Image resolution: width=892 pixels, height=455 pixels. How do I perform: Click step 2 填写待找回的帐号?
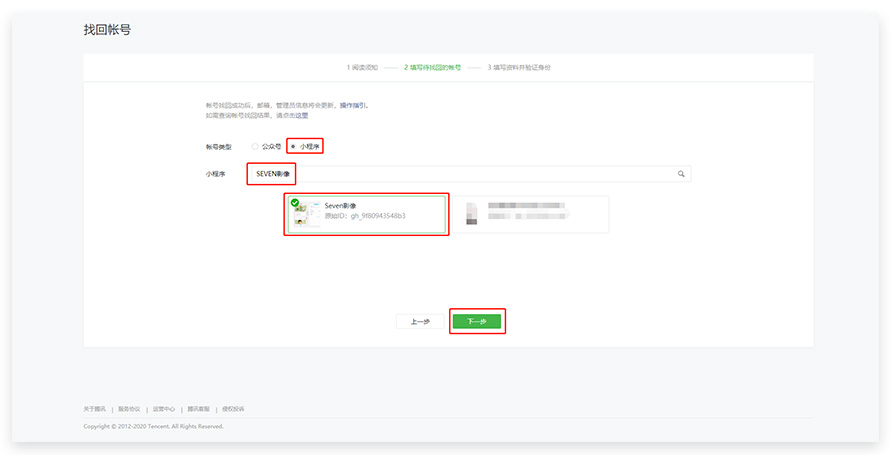433,68
